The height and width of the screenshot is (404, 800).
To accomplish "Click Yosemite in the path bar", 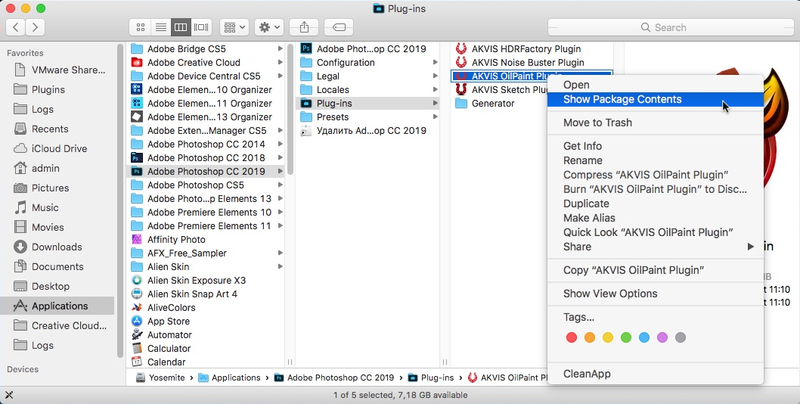I will coord(161,377).
